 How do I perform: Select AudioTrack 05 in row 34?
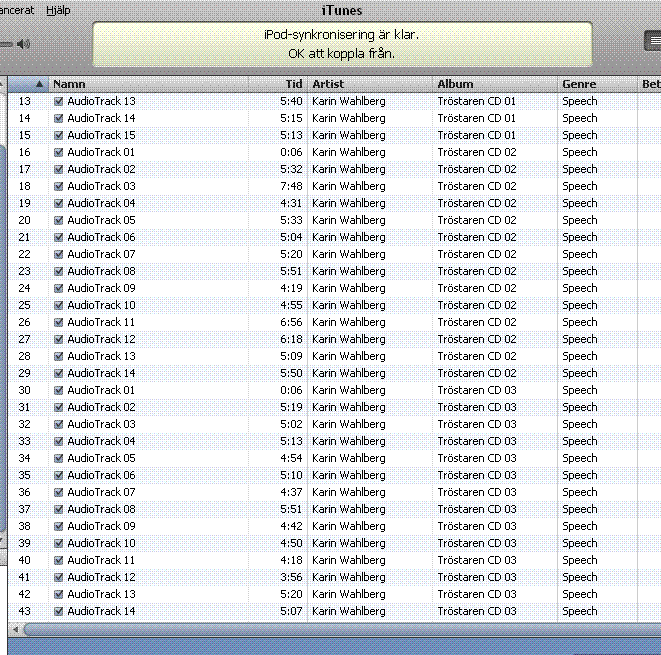tap(101, 458)
